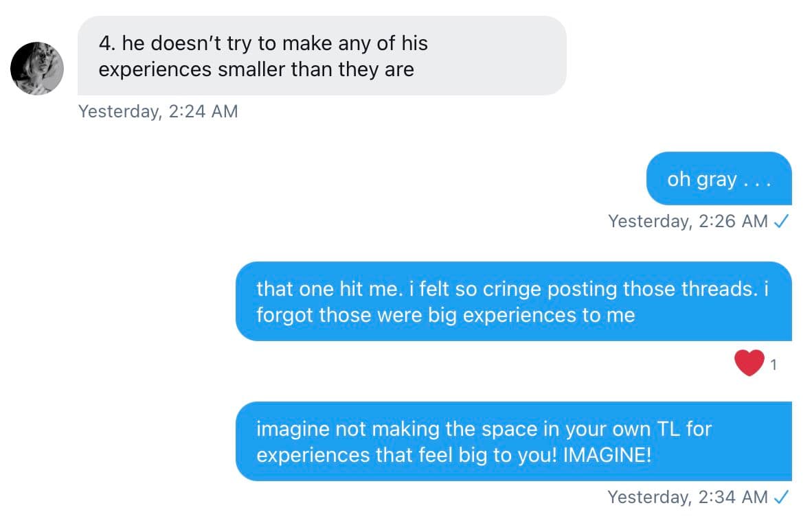
Task: Select the Yesterday, 2:26 AM timestamp
Action: (688, 222)
